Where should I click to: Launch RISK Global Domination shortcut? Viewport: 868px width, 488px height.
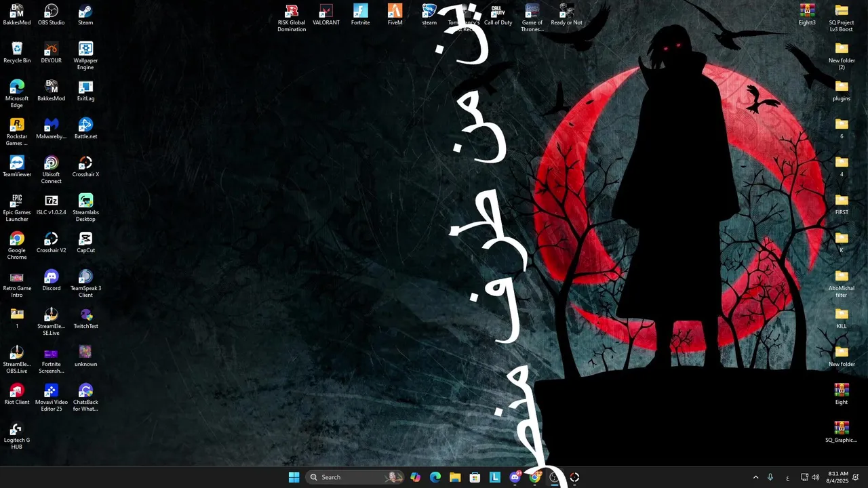pyautogui.click(x=292, y=18)
